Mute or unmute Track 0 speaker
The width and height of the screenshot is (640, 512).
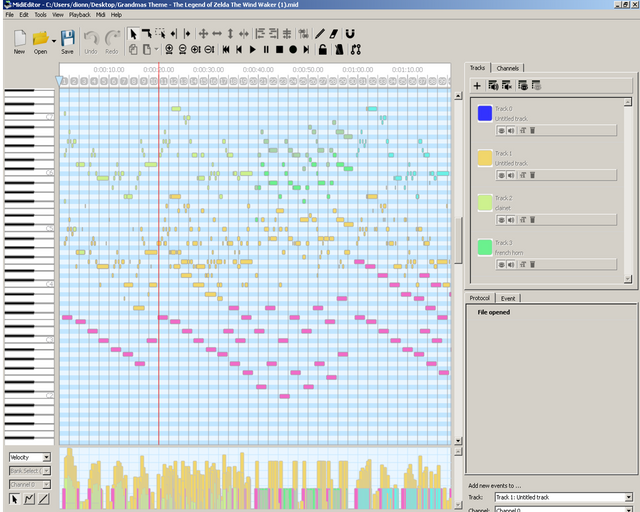[511, 130]
